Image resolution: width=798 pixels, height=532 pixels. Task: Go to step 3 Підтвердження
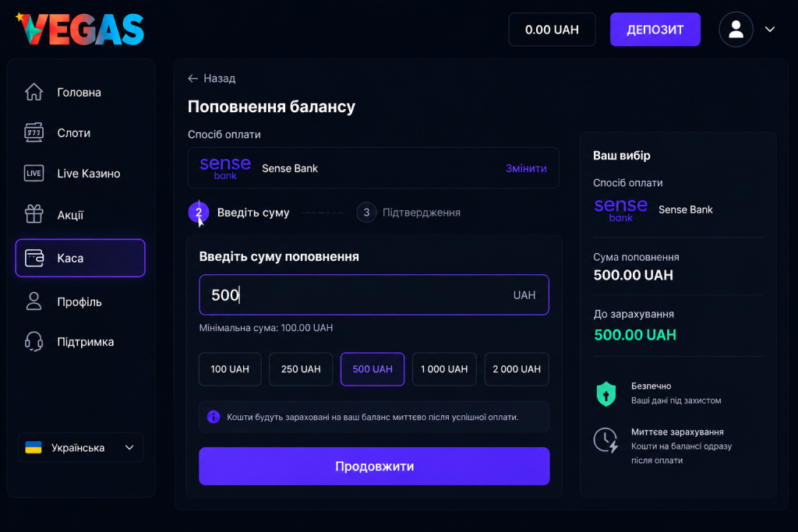pos(408,213)
